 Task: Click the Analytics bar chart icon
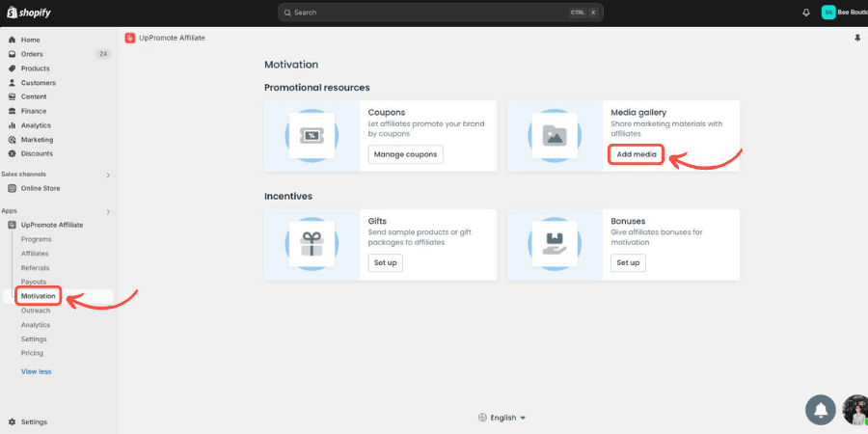tap(12, 125)
